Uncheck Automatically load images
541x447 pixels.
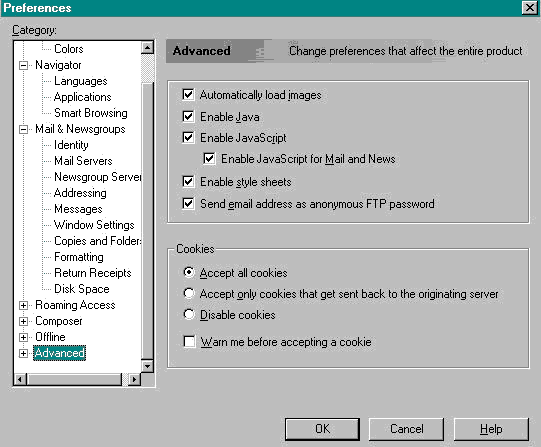click(x=188, y=95)
